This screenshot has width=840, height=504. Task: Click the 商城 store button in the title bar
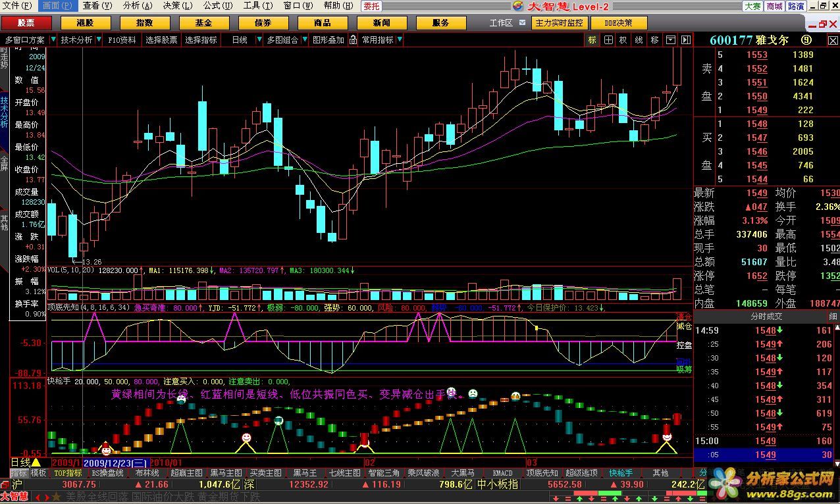tap(774, 6)
